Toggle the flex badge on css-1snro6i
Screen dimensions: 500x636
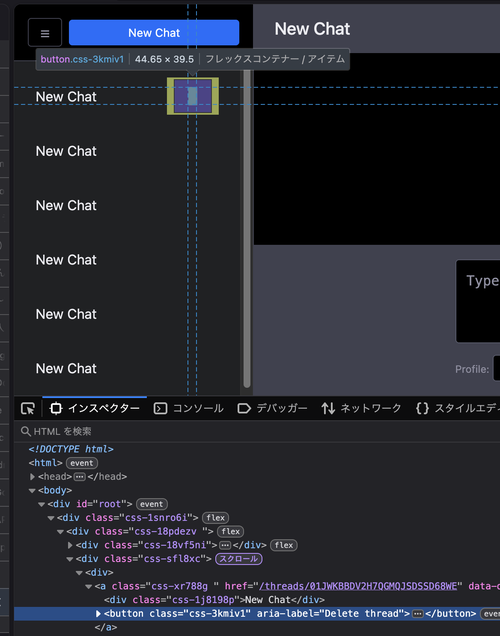215,518
